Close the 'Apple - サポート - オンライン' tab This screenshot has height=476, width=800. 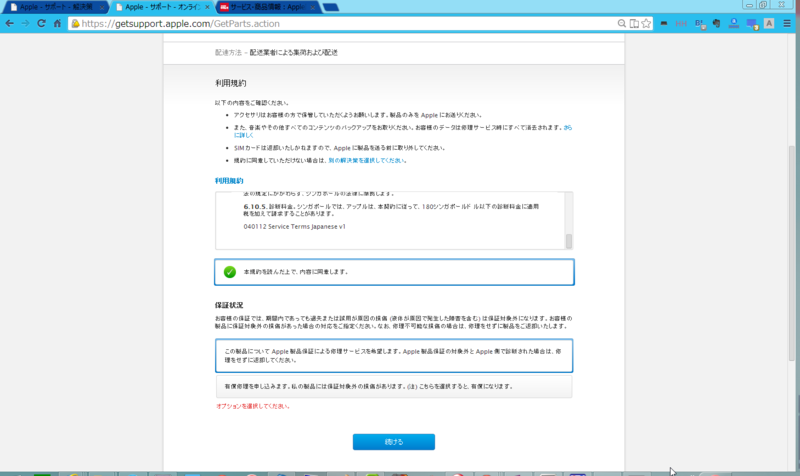coord(207,8)
